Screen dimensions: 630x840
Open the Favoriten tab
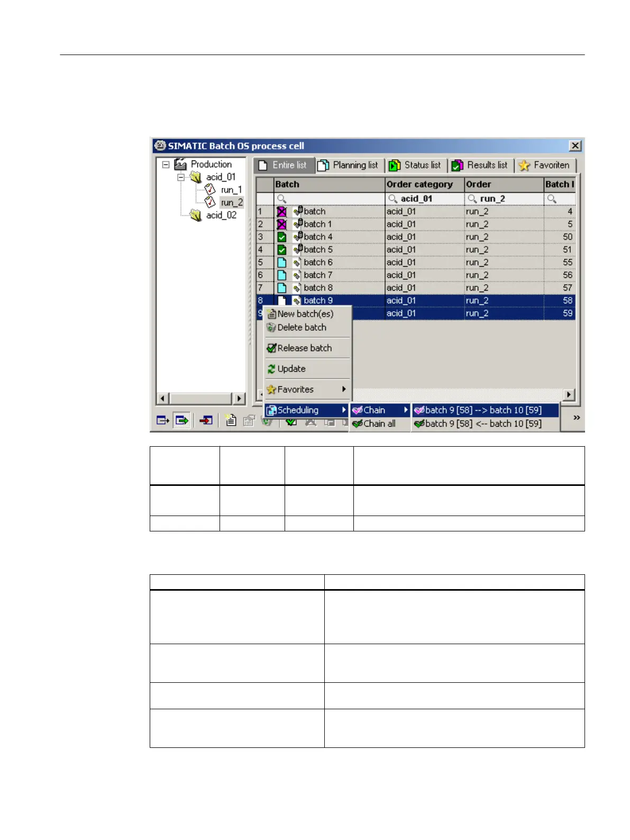point(544,165)
